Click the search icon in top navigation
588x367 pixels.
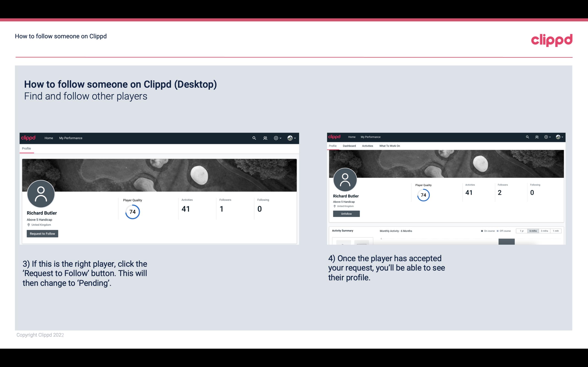[254, 138]
